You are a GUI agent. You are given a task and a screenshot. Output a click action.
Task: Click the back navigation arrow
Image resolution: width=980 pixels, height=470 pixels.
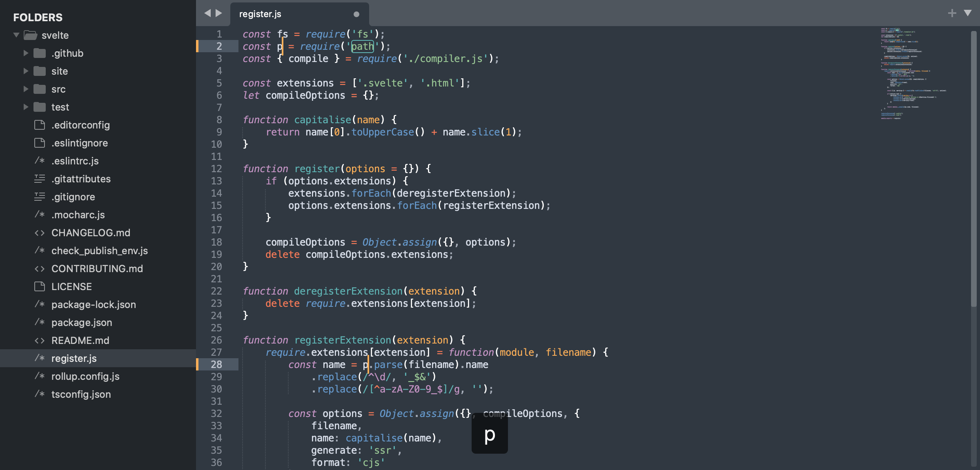207,13
